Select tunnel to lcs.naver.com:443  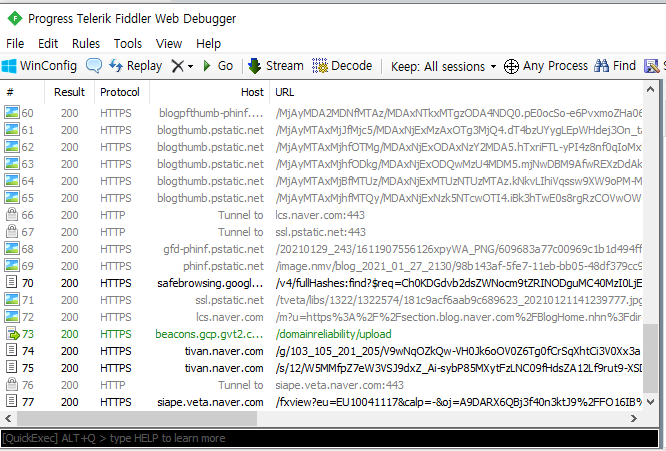point(320,215)
